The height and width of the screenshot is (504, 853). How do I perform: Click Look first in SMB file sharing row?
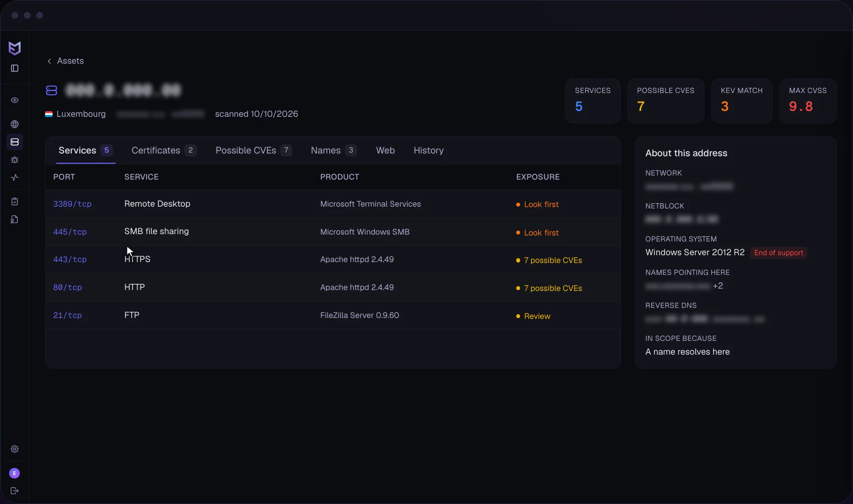coord(537,233)
